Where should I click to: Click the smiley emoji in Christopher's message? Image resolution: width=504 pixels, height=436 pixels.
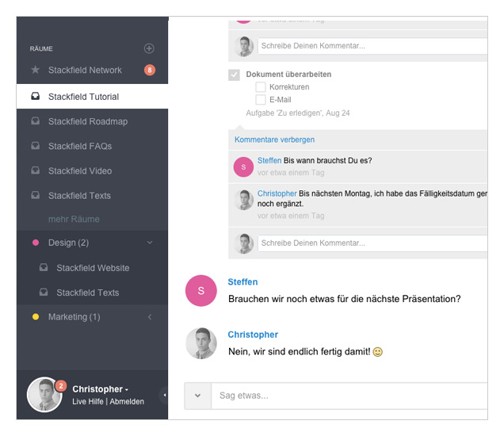coord(378,352)
